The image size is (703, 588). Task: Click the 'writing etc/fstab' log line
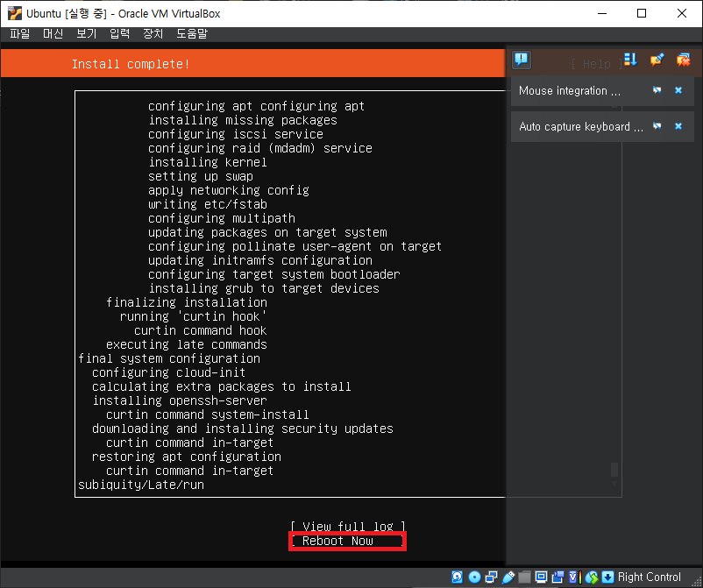[x=208, y=204]
